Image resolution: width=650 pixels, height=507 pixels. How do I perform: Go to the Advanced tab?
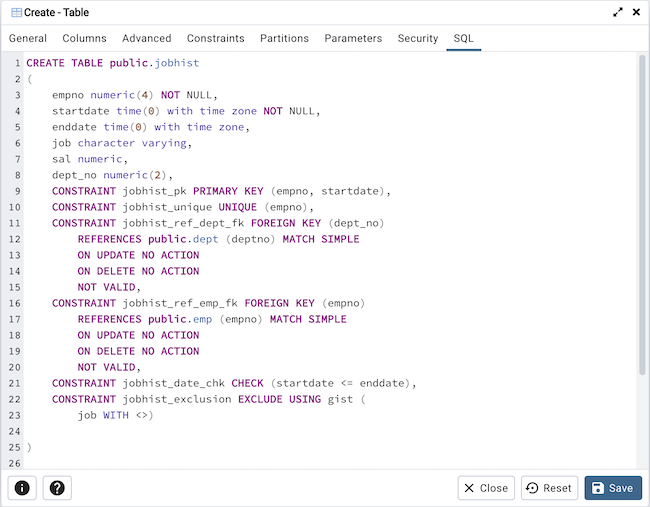[147, 38]
